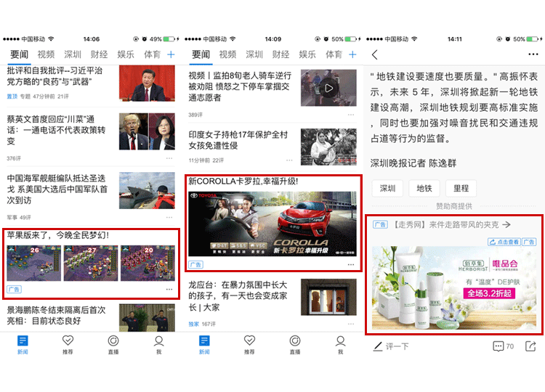Select 要闻 tab in left phone

pyautogui.click(x=19, y=54)
